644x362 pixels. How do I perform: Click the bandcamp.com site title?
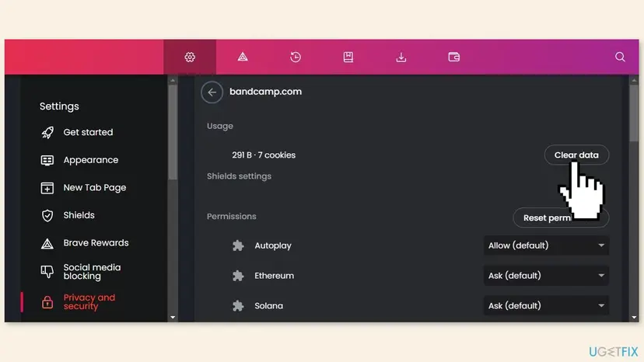click(265, 92)
